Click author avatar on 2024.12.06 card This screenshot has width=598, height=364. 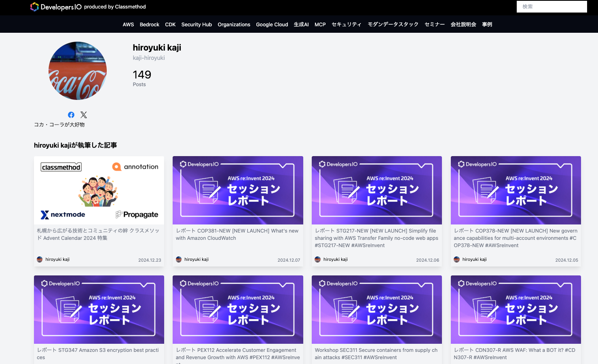point(318,260)
